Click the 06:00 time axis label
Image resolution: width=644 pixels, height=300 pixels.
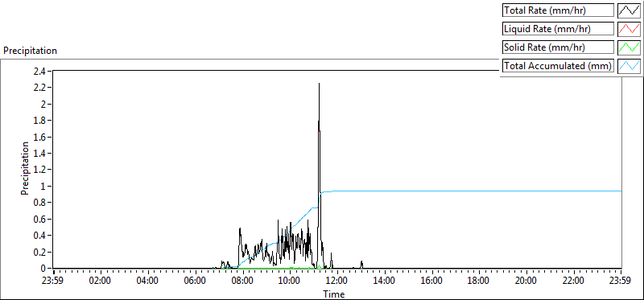[195, 282]
